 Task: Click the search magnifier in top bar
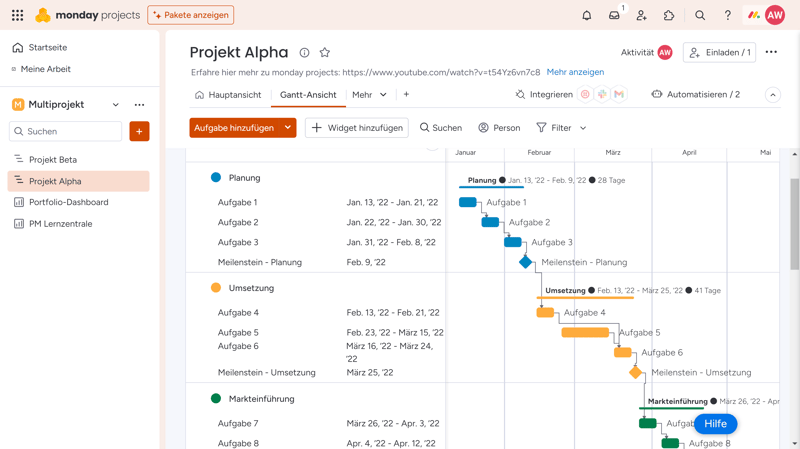[700, 16]
